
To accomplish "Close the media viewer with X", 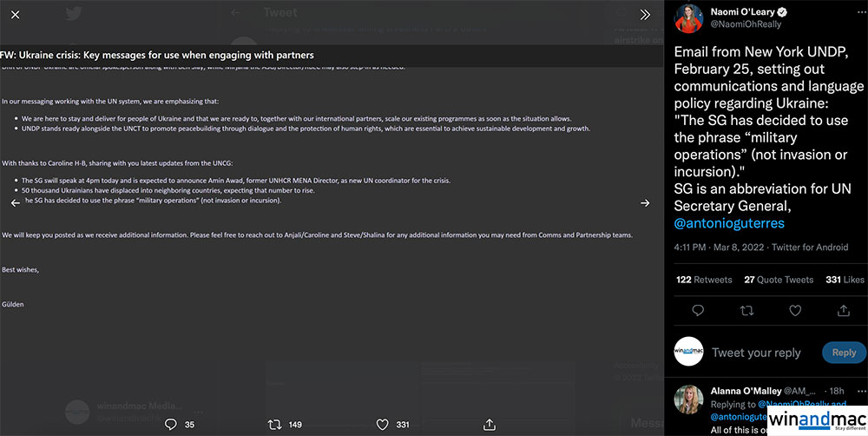I will point(15,15).
